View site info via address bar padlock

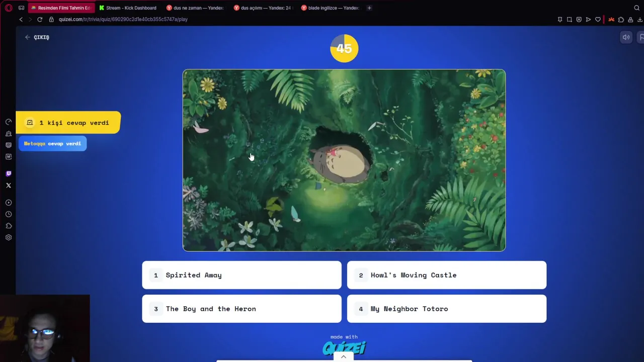click(x=51, y=19)
